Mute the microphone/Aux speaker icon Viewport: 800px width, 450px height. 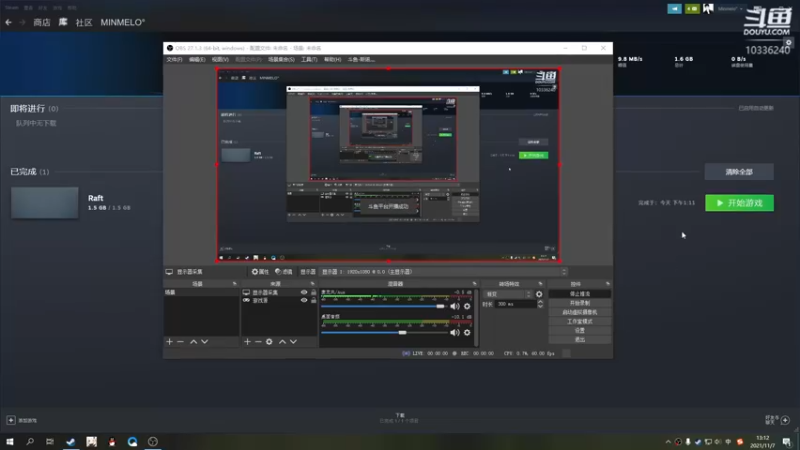455,306
